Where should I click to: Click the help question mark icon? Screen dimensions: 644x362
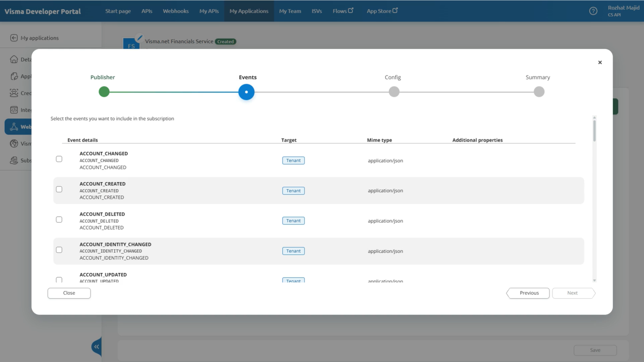tap(593, 11)
